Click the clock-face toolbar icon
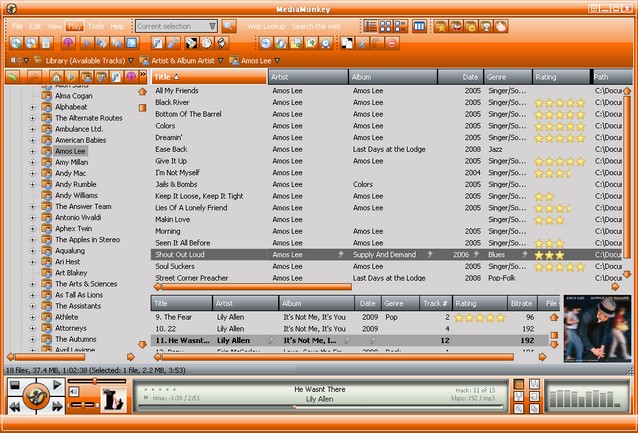638x433 pixels. [207, 43]
